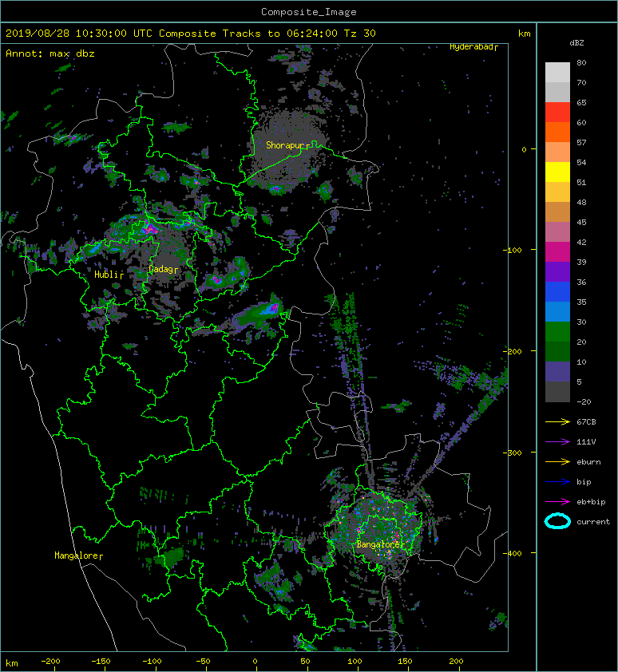Click the dense radar echo cluster over Bangalore
The width and height of the screenshot is (618, 672).
click(375, 529)
